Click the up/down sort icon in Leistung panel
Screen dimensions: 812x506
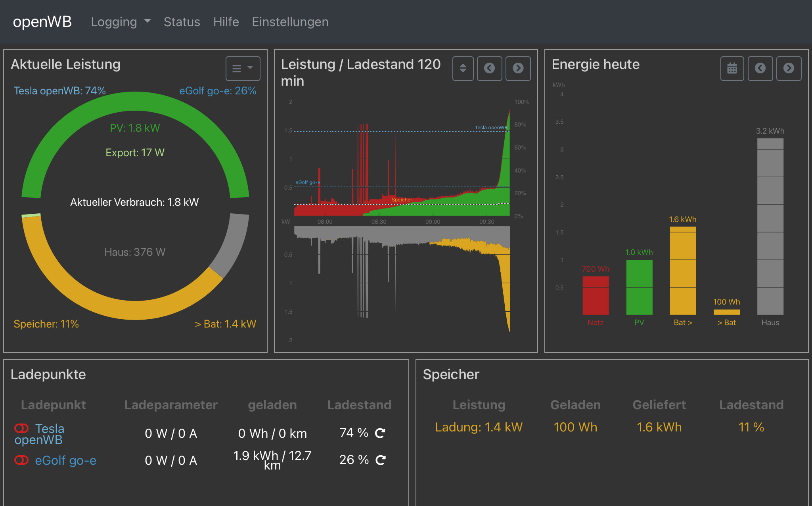tap(463, 69)
